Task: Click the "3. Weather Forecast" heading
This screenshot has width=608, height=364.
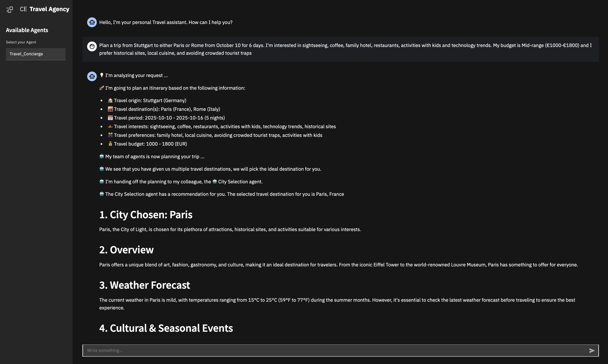Action: [145, 285]
